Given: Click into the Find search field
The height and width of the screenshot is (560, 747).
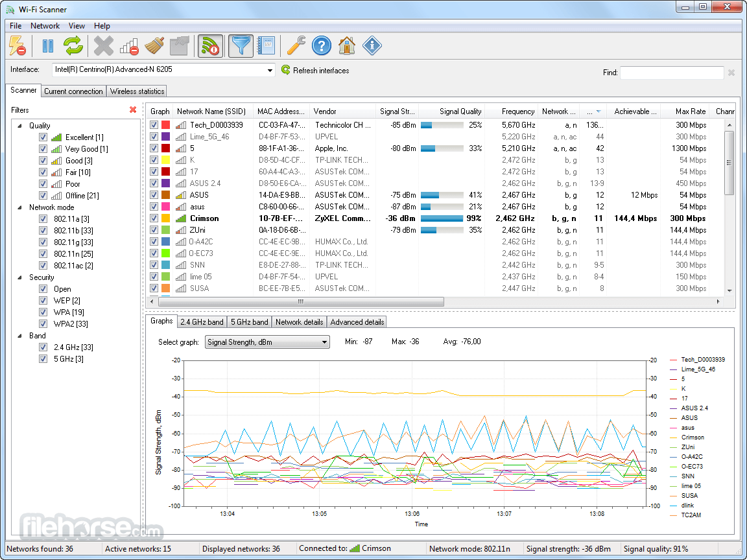Looking at the screenshot, I should (672, 73).
